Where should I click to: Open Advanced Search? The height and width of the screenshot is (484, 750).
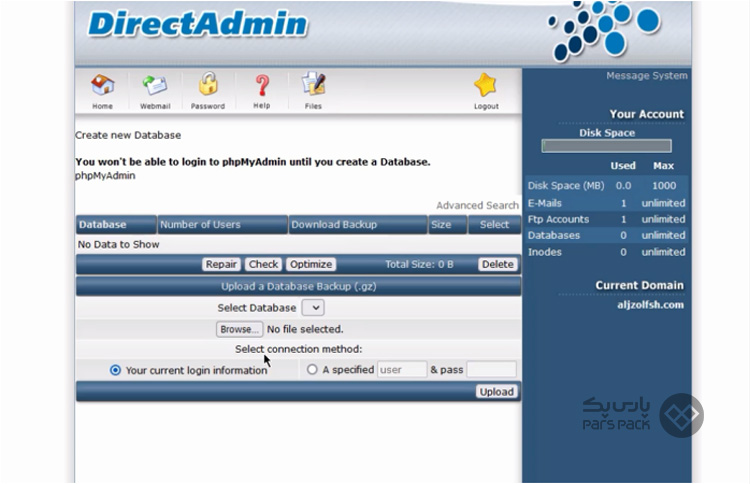coord(477,206)
